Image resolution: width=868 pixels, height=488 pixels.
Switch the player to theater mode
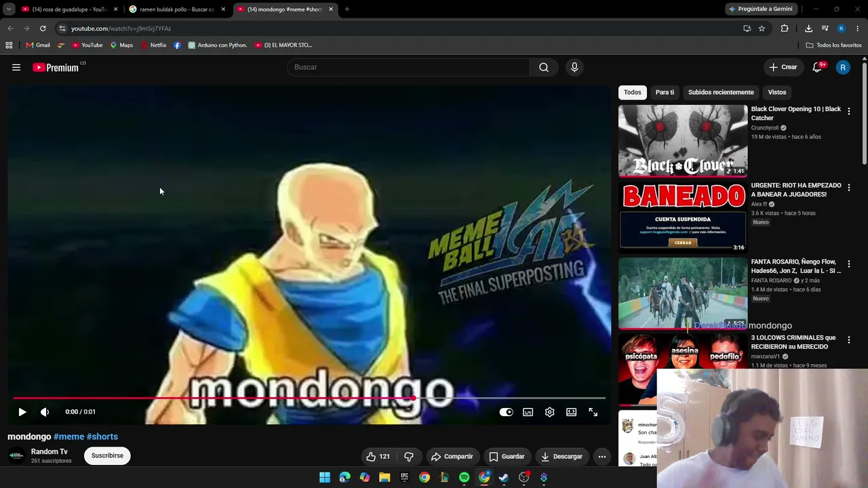(572, 412)
